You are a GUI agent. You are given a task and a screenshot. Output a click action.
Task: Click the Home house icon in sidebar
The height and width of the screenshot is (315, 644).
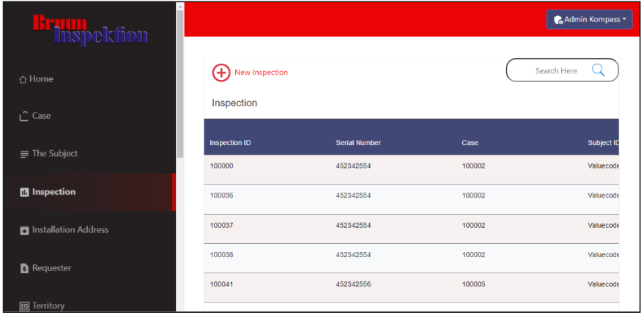point(23,79)
